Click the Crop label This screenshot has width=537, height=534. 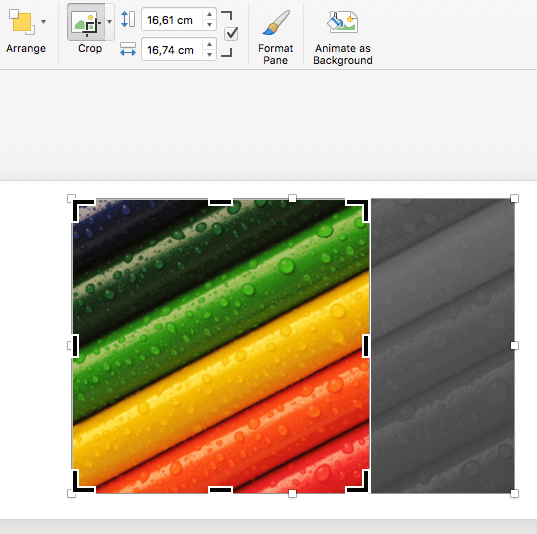click(x=90, y=48)
